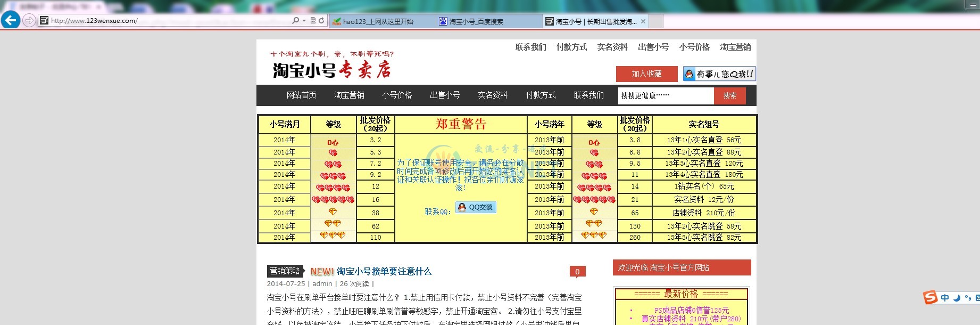Click the red comment count bubble showing 0
The width and height of the screenshot is (980, 325).
[x=577, y=272]
